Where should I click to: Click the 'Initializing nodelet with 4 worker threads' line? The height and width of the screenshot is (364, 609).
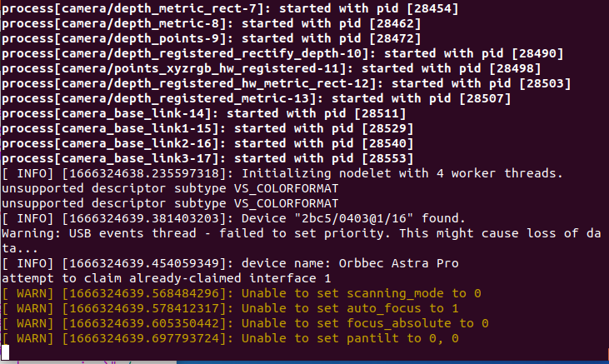pos(282,173)
